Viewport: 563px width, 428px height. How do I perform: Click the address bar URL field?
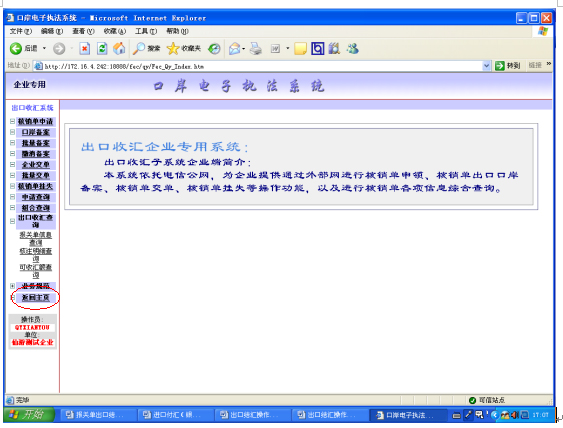point(262,66)
